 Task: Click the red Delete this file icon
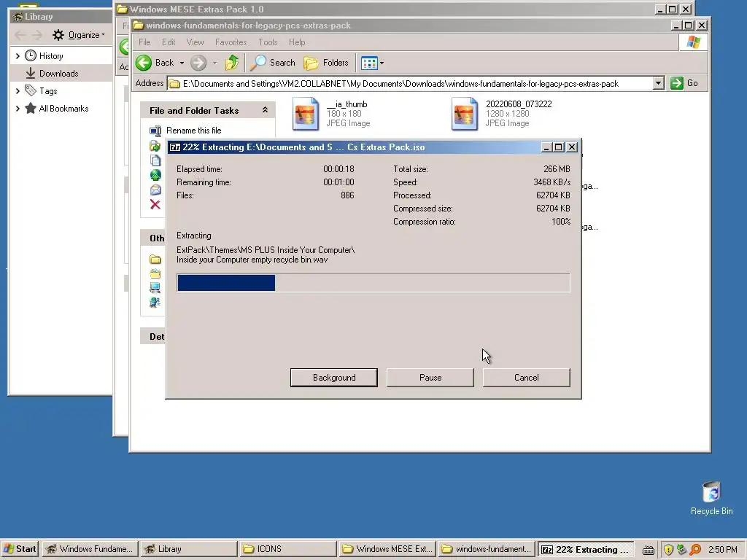pyautogui.click(x=155, y=205)
